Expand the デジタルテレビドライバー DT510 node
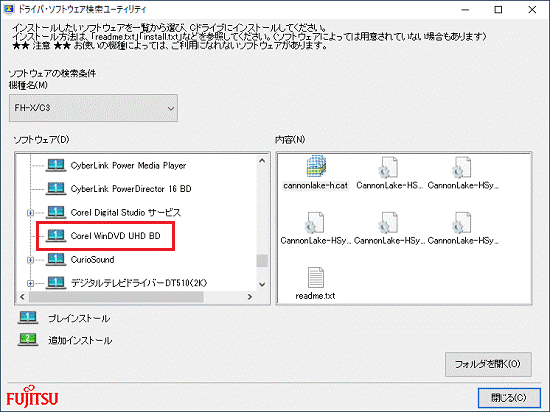 [x=31, y=283]
